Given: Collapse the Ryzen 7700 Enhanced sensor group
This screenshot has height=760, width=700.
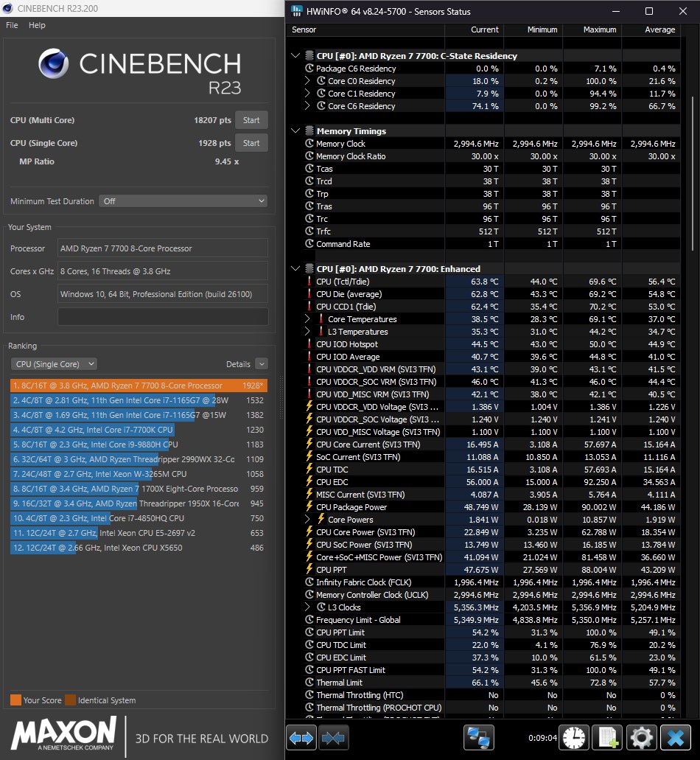Looking at the screenshot, I should click(295, 268).
